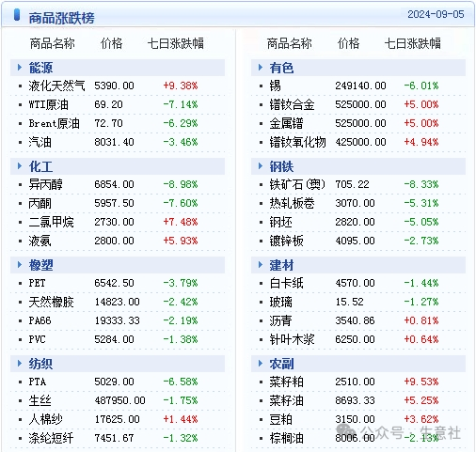The image size is (476, 452).
Task: Click the 249140.00 price of 锡
Action: (360, 86)
